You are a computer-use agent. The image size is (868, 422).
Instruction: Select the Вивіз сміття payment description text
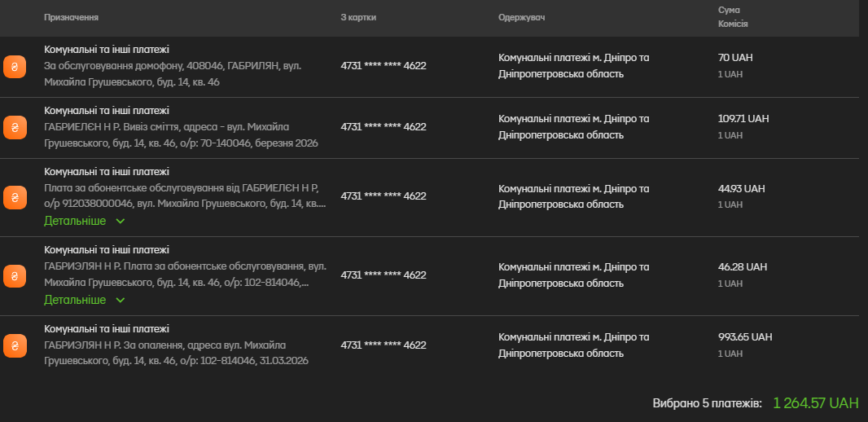pyautogui.click(x=180, y=135)
